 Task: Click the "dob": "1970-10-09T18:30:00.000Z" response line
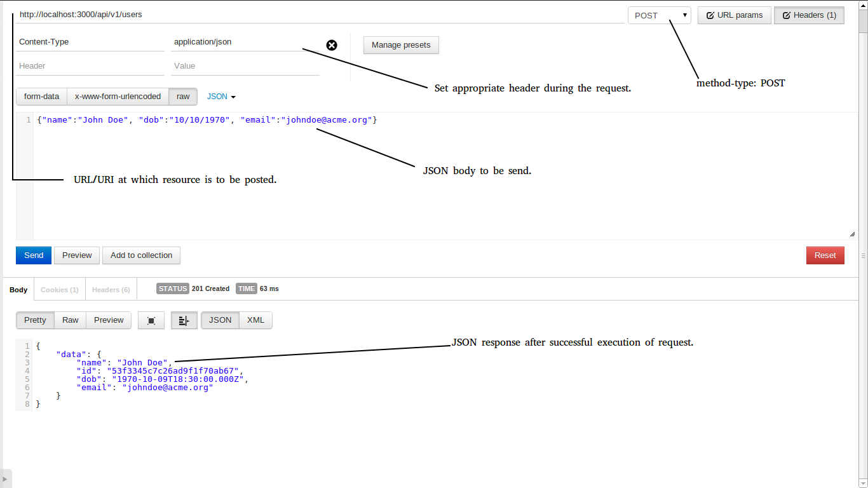[x=162, y=379]
